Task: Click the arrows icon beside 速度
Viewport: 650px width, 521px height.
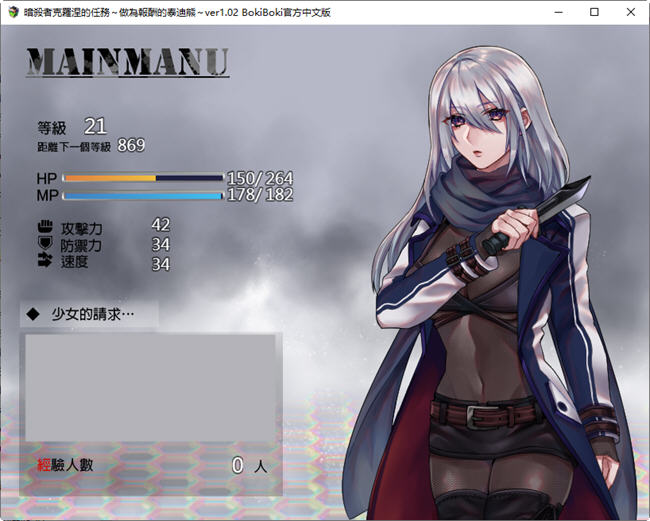Action: [x=43, y=262]
